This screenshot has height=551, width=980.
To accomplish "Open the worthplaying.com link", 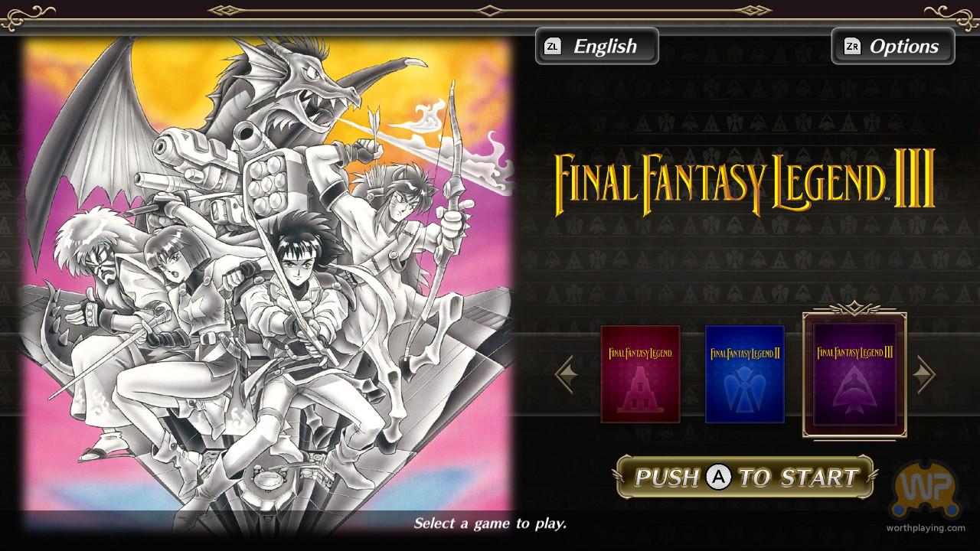I will click(926, 528).
